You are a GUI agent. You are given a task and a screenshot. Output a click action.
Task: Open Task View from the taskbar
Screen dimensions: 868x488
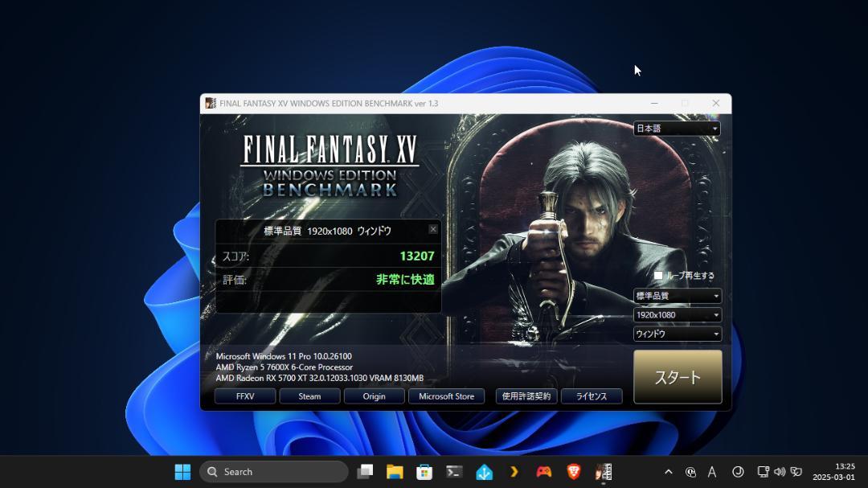click(365, 472)
